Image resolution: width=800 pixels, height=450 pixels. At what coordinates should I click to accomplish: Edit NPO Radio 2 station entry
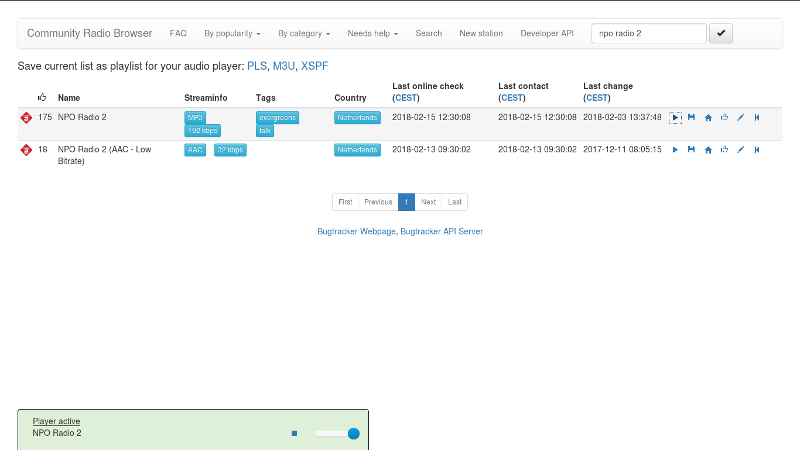click(740, 117)
